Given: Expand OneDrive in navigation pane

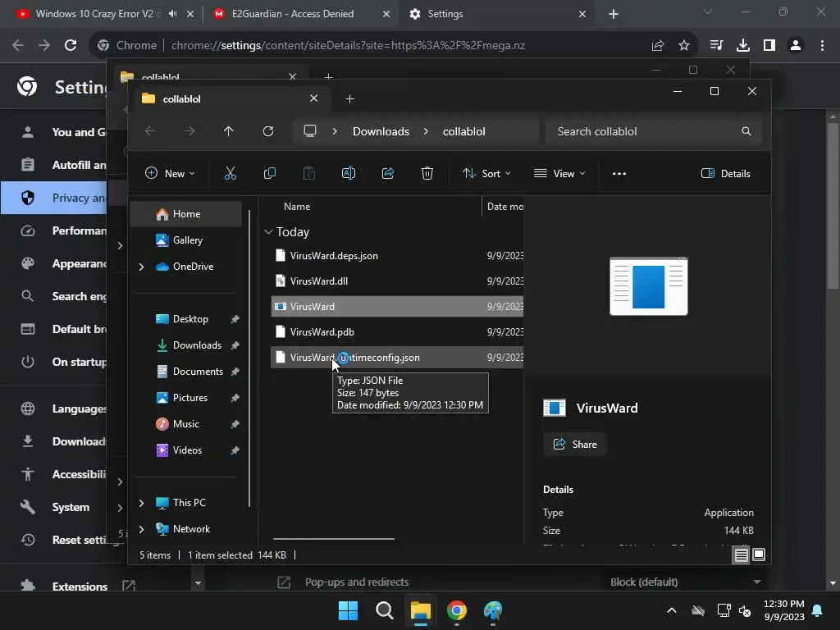Looking at the screenshot, I should tap(141, 267).
